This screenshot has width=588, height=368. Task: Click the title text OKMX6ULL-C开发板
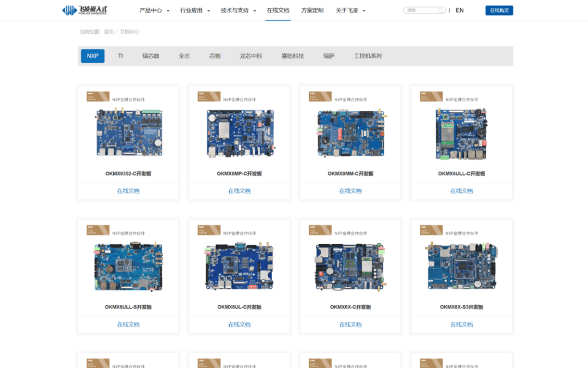(462, 173)
